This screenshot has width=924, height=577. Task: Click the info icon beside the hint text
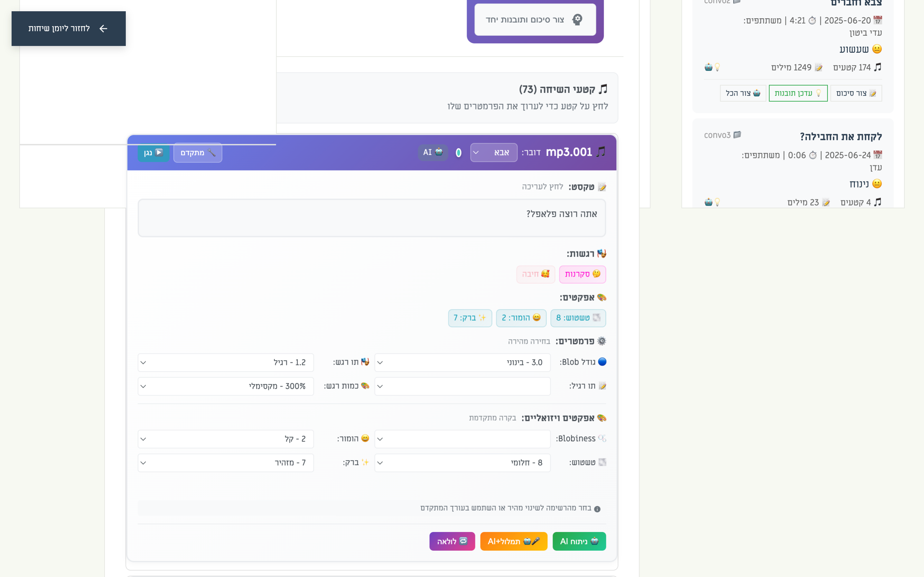pyautogui.click(x=597, y=509)
